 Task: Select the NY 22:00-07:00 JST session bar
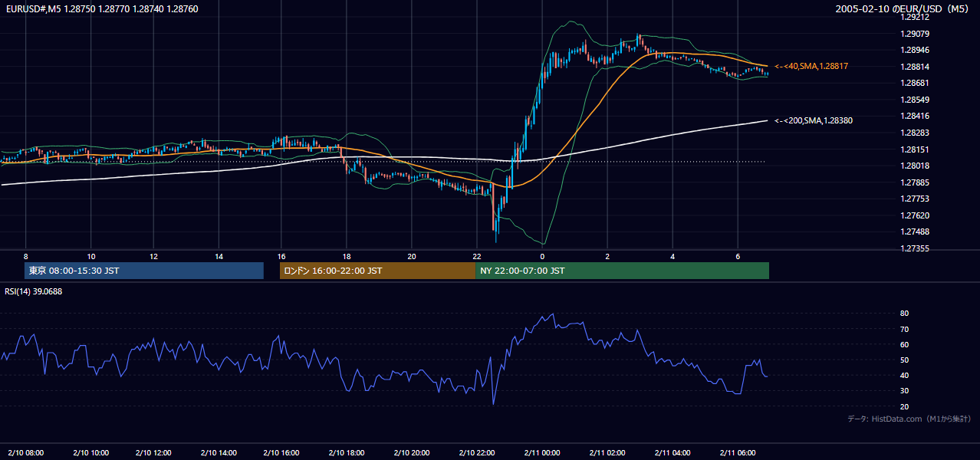tap(622, 271)
